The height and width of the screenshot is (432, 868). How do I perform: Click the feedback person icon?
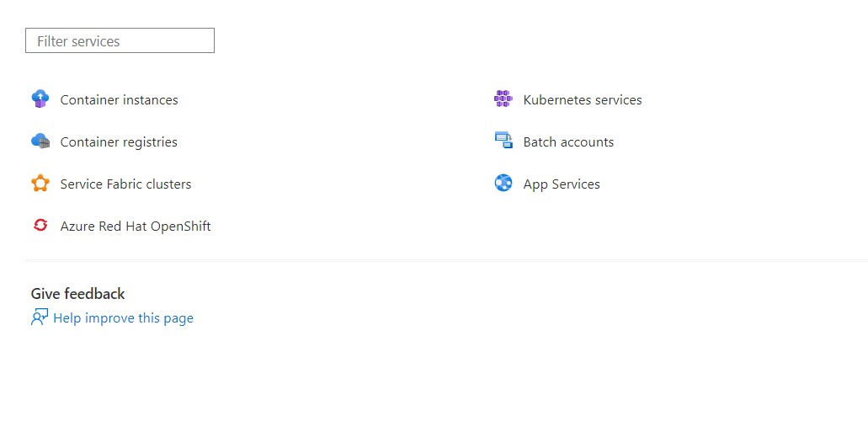(40, 317)
